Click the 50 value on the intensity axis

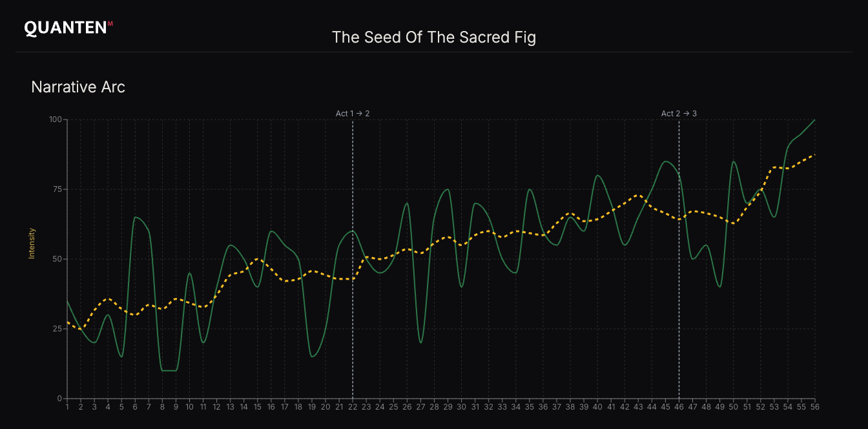(57, 259)
